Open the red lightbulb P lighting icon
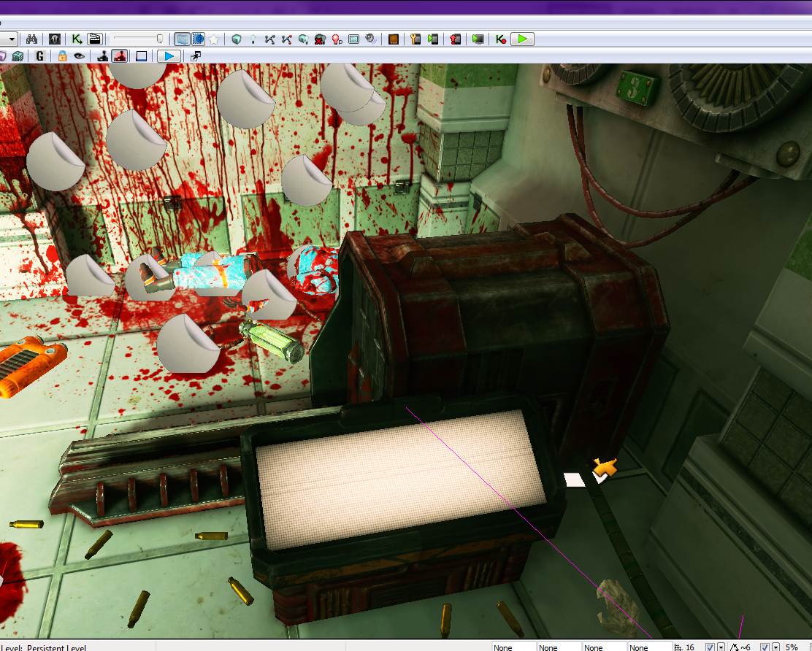The image size is (812, 651). 337,39
